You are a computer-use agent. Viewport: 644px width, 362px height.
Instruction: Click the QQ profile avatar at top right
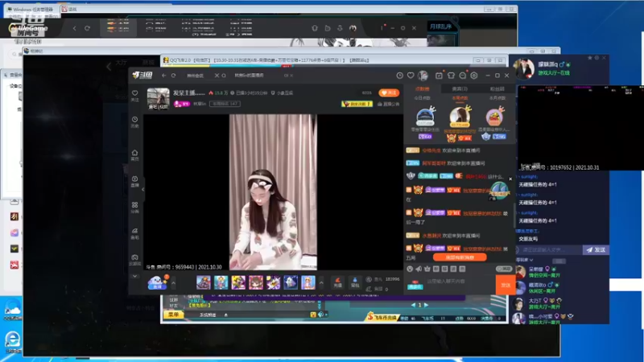[x=525, y=68]
